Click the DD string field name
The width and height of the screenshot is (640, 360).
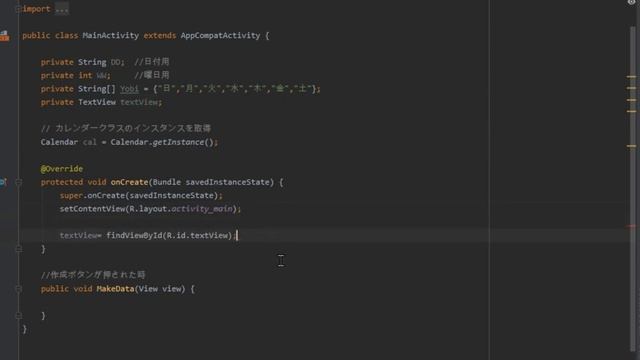point(116,62)
